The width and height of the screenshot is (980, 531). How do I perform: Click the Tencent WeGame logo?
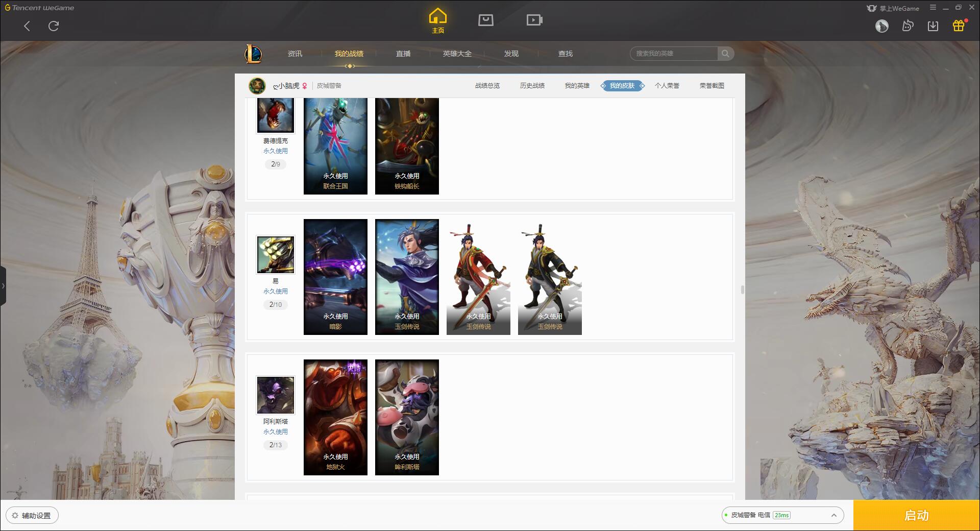[40, 8]
